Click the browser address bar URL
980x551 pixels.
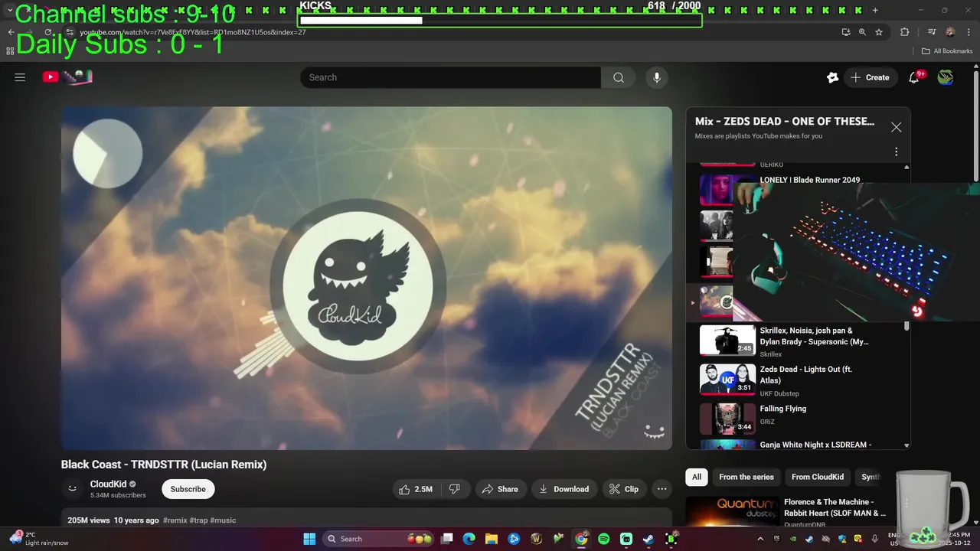tap(193, 32)
